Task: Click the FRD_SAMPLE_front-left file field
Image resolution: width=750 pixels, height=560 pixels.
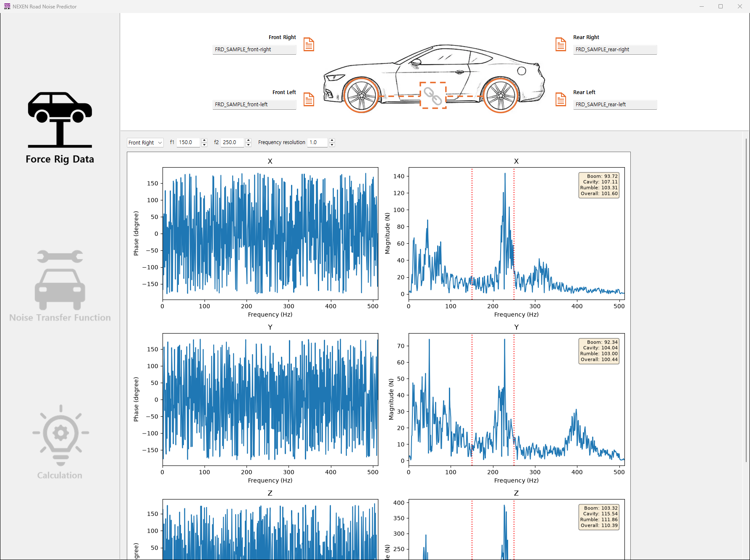Action: pos(254,105)
